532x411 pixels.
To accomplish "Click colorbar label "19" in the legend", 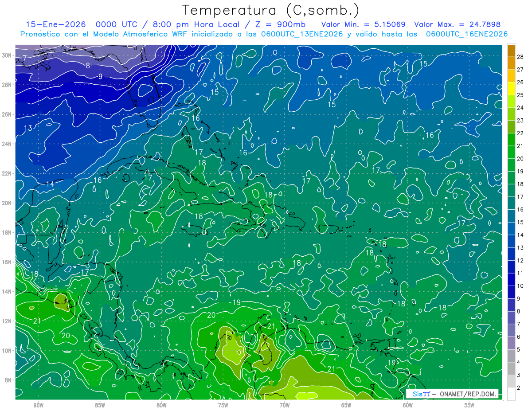I will coord(520,171).
